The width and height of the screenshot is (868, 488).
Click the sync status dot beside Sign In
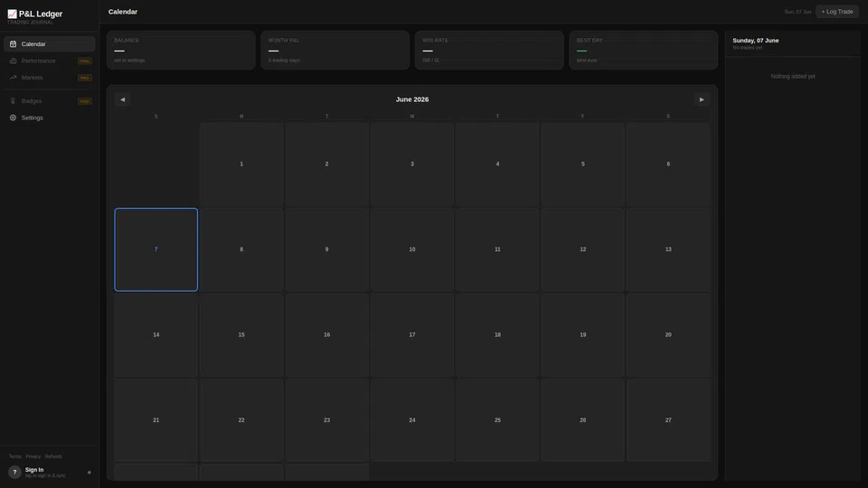click(x=90, y=473)
